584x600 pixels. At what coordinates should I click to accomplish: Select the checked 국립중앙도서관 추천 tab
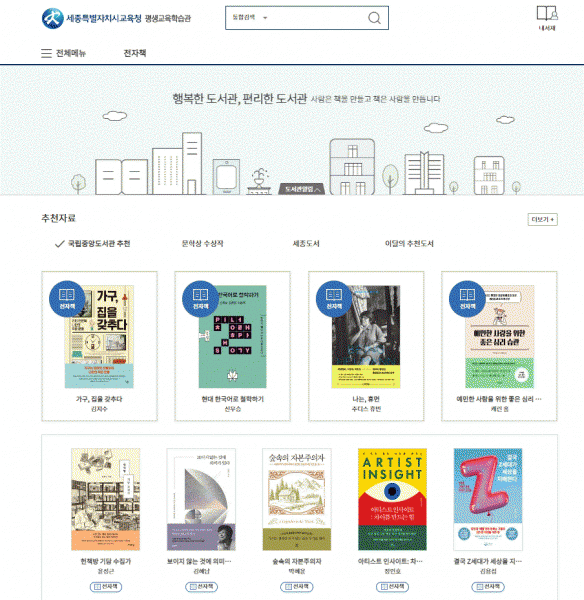pos(93,244)
